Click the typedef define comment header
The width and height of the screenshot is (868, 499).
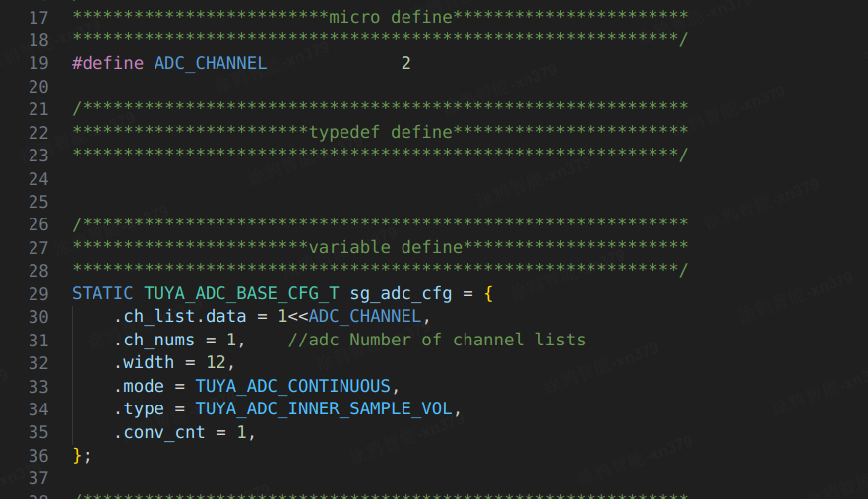[x=381, y=132]
